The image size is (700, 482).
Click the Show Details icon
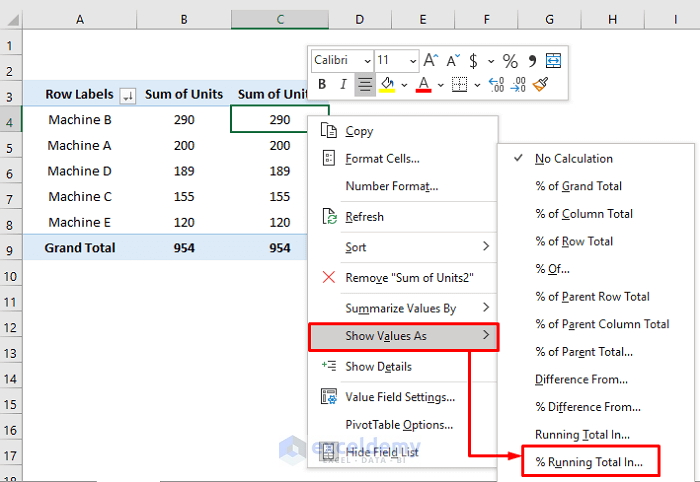329,366
